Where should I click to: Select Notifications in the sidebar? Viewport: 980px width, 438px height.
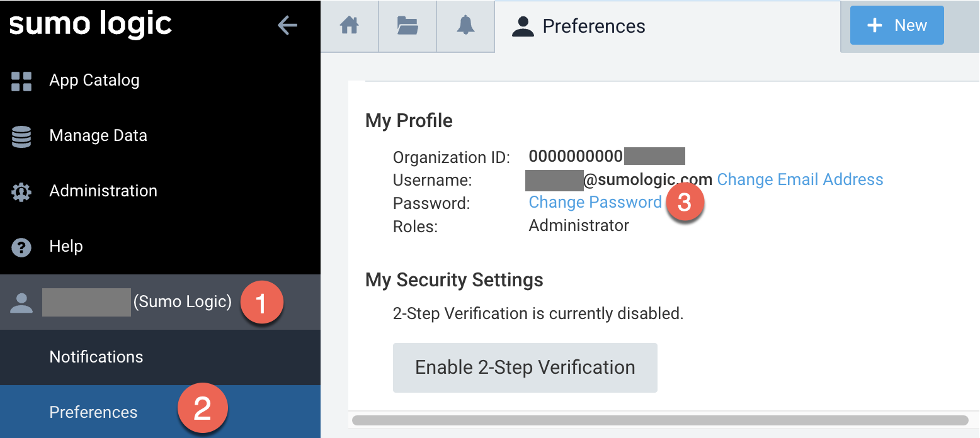point(96,357)
